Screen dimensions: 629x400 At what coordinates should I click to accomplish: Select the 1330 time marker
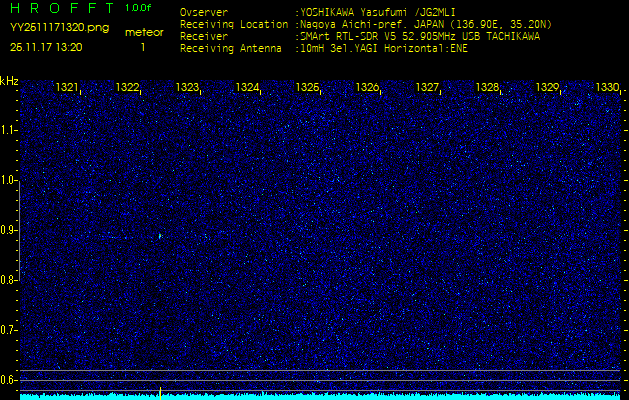pos(607,88)
